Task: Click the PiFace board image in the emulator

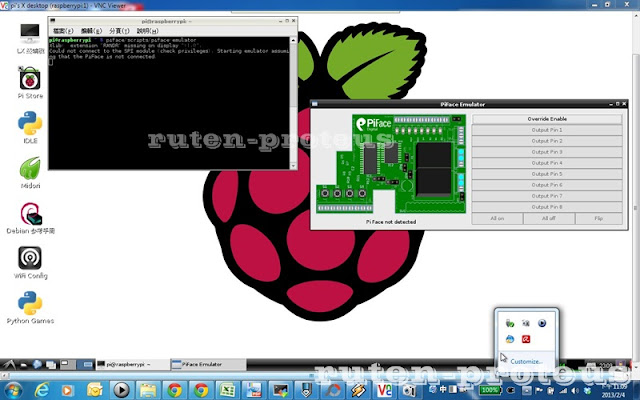Action: pyautogui.click(x=391, y=164)
